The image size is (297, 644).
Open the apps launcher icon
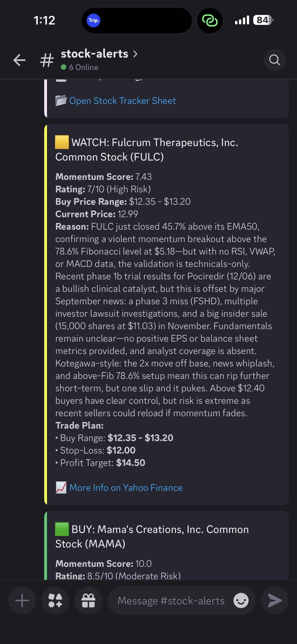point(55,600)
